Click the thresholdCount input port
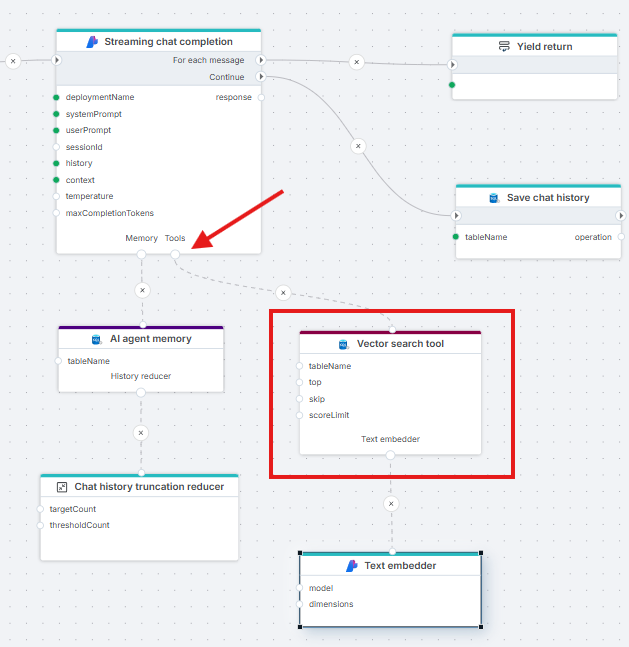 click(x=40, y=525)
